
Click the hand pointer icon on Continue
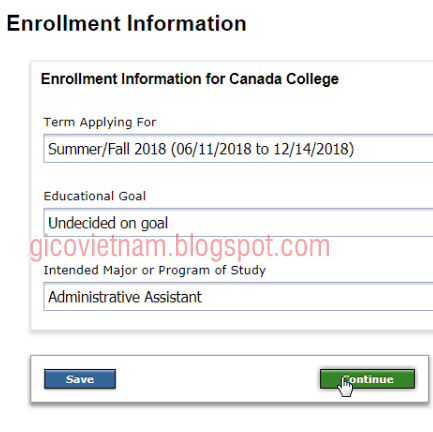(346, 387)
